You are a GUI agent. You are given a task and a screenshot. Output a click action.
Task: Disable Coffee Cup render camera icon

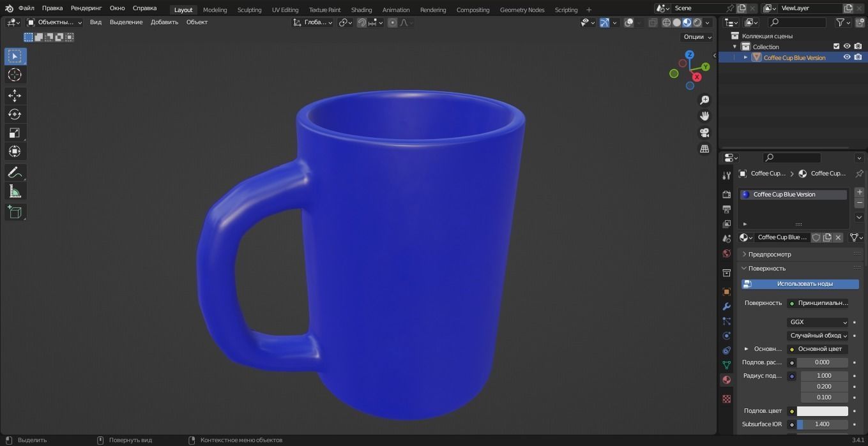(x=858, y=57)
